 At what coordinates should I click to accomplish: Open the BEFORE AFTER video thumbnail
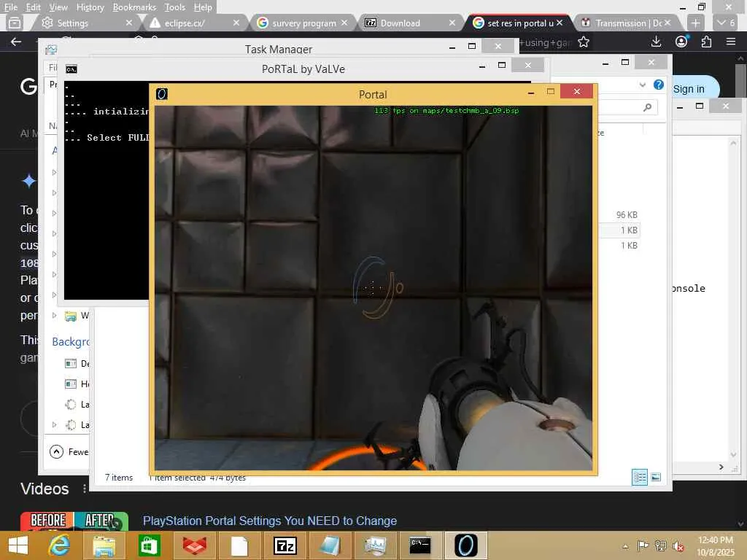click(74, 521)
